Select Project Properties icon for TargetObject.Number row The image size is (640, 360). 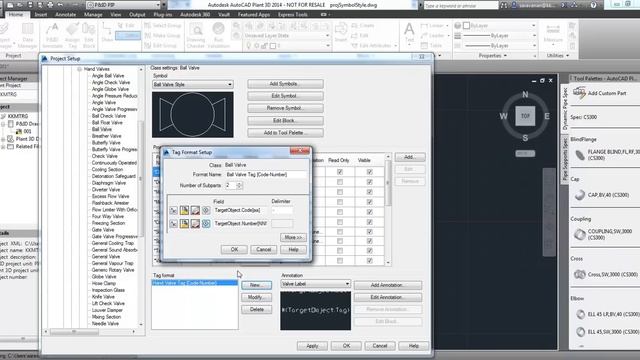(x=195, y=224)
